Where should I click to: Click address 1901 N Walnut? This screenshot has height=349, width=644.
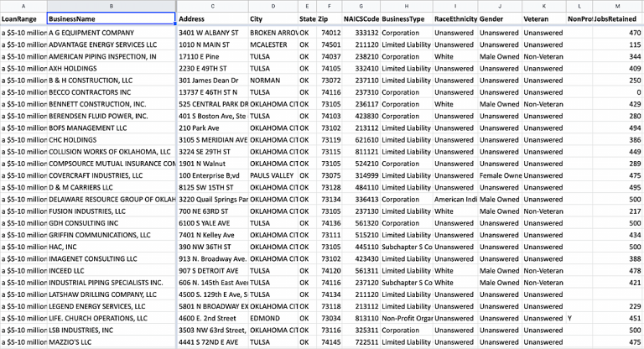[x=212, y=164]
